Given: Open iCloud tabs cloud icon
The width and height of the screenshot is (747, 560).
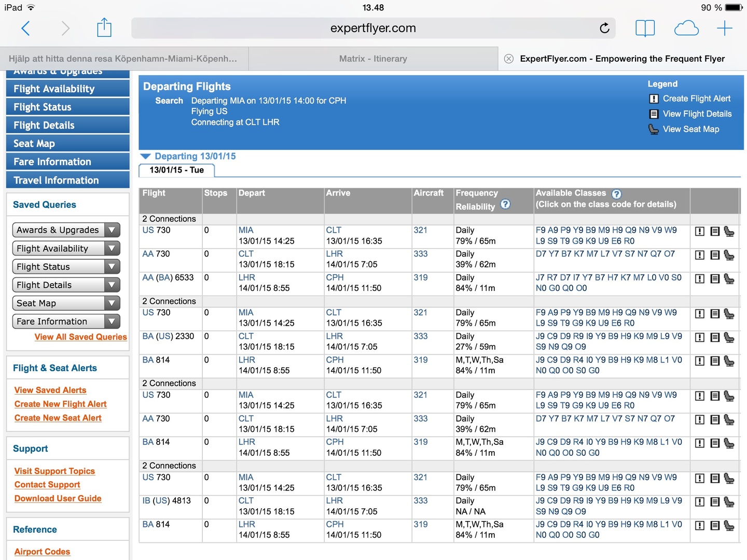Looking at the screenshot, I should click(686, 28).
